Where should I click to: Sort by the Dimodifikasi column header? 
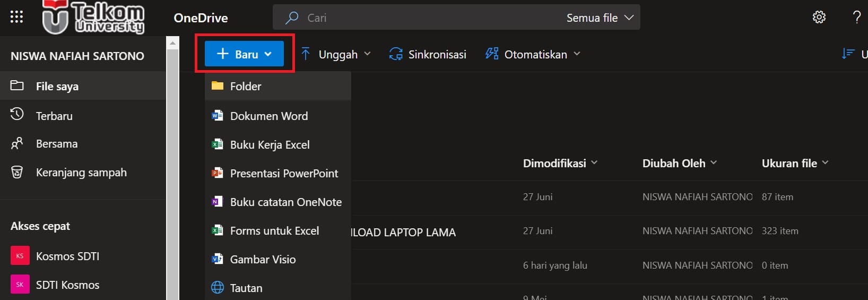click(554, 163)
